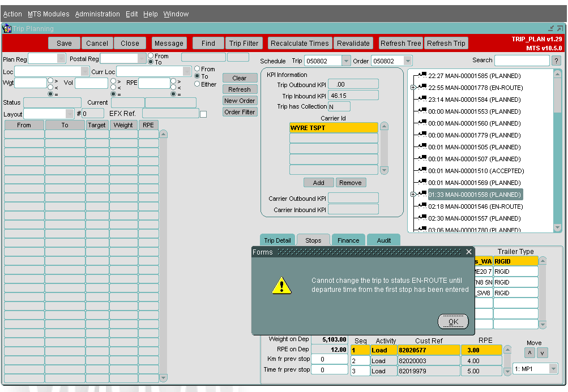Screen dimensions: 568x392
Task: Select tree item 23:14 MAN-00001584 (PLANNED)
Action: [x=474, y=99]
